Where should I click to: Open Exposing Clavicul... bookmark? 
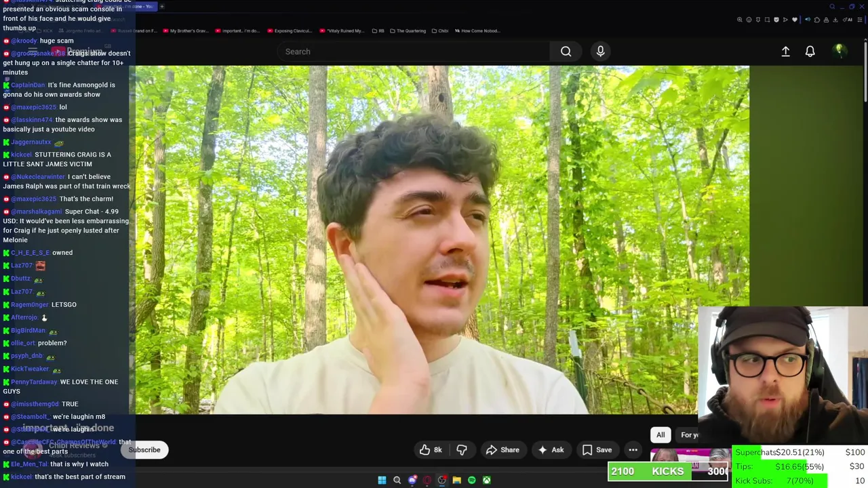click(x=289, y=30)
